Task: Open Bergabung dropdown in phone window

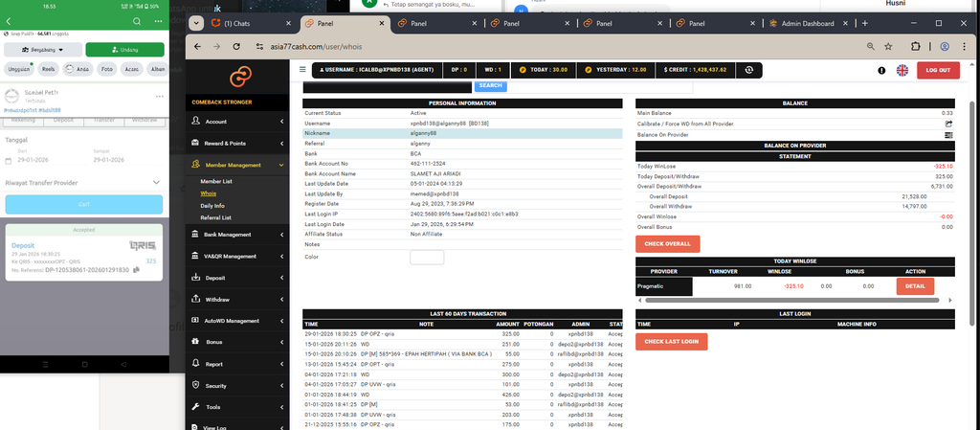Action: pyautogui.click(x=43, y=50)
